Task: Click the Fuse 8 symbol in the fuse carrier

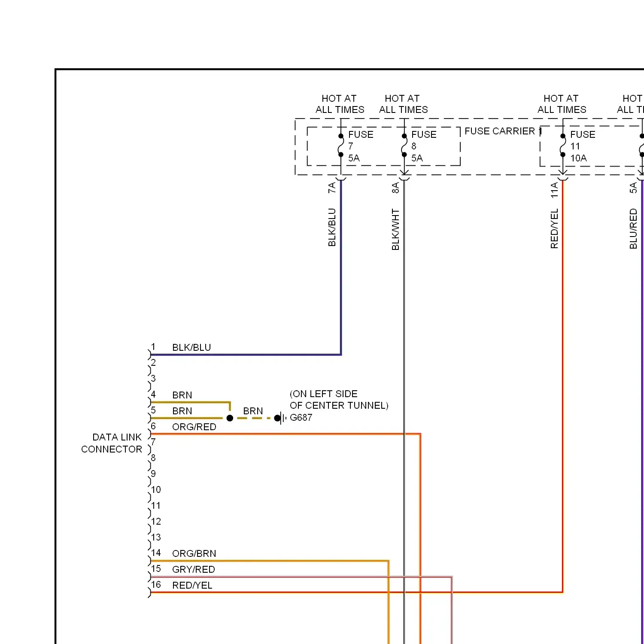Action: 404,146
